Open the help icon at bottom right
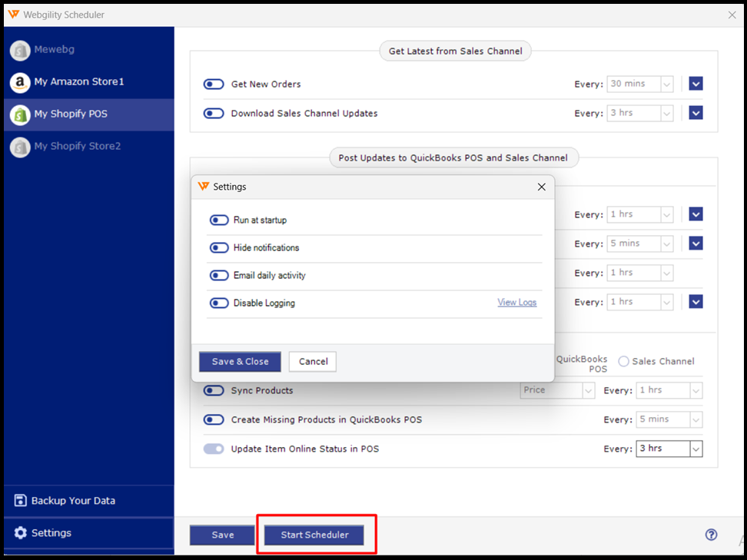The image size is (747, 560). [x=712, y=535]
